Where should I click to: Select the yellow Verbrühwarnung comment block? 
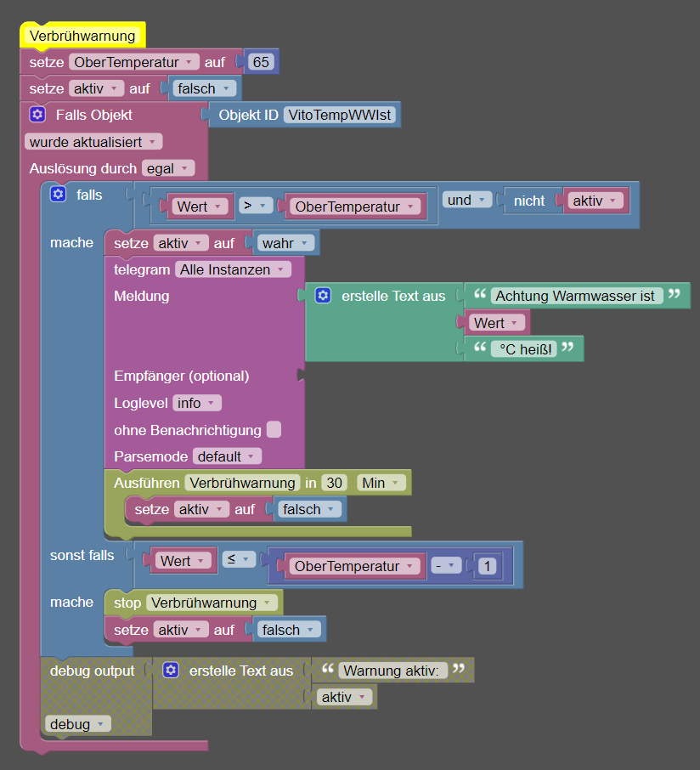(x=82, y=36)
